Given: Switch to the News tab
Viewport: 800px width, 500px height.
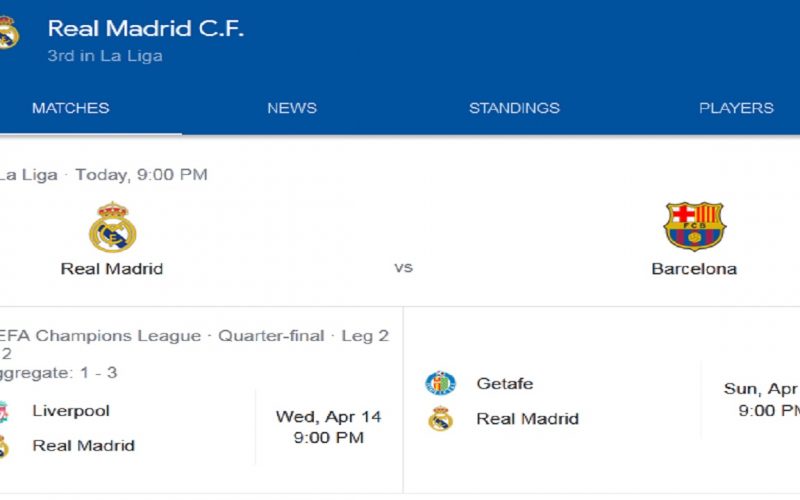Looking at the screenshot, I should 292,108.
